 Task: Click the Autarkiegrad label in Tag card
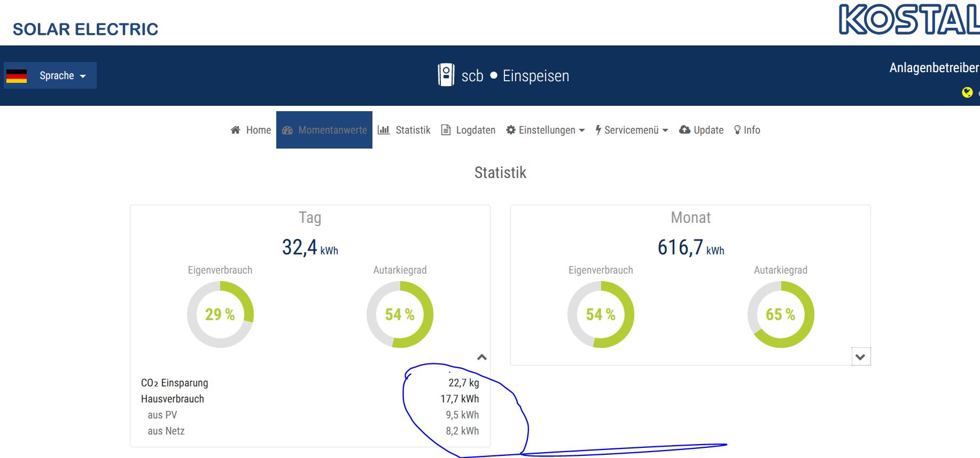tap(400, 270)
